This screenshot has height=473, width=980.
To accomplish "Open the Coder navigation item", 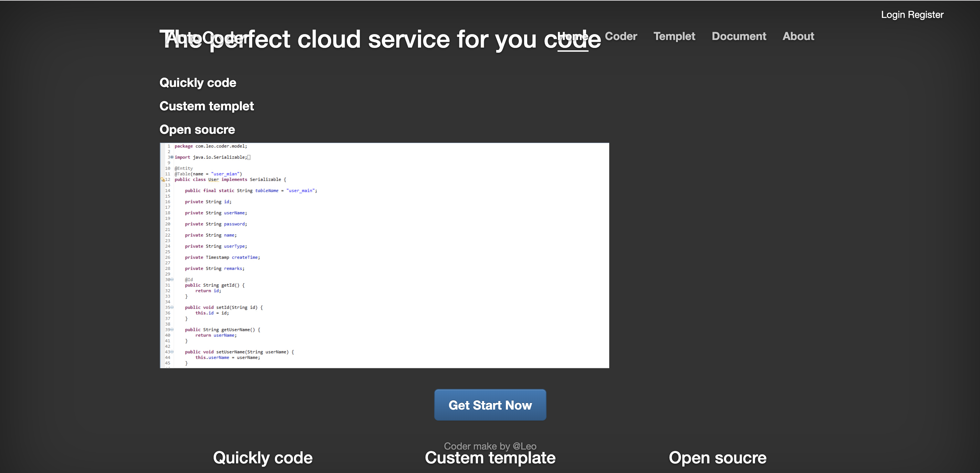I will (x=621, y=36).
